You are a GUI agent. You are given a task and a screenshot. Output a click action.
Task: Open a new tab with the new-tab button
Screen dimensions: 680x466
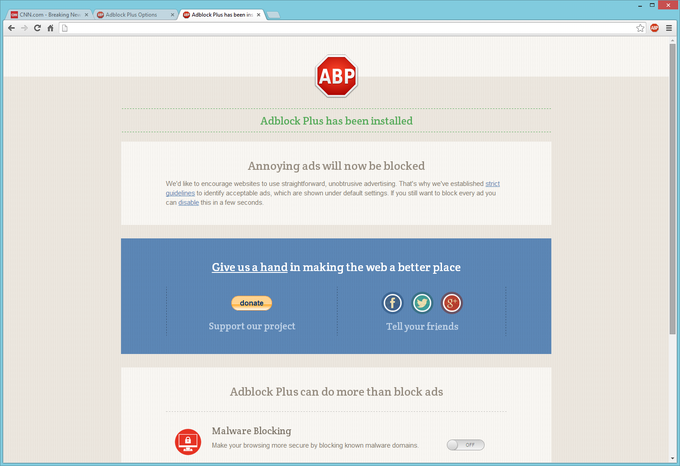pos(273,15)
